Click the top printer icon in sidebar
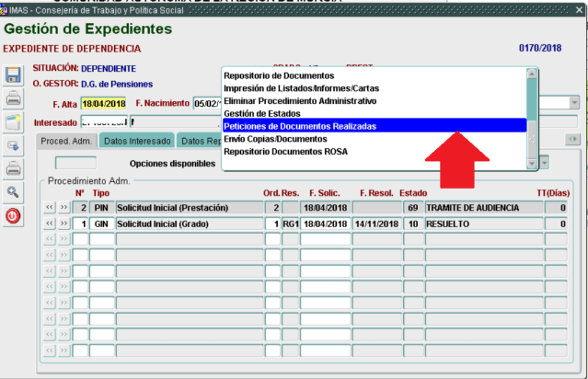 pos(14,98)
